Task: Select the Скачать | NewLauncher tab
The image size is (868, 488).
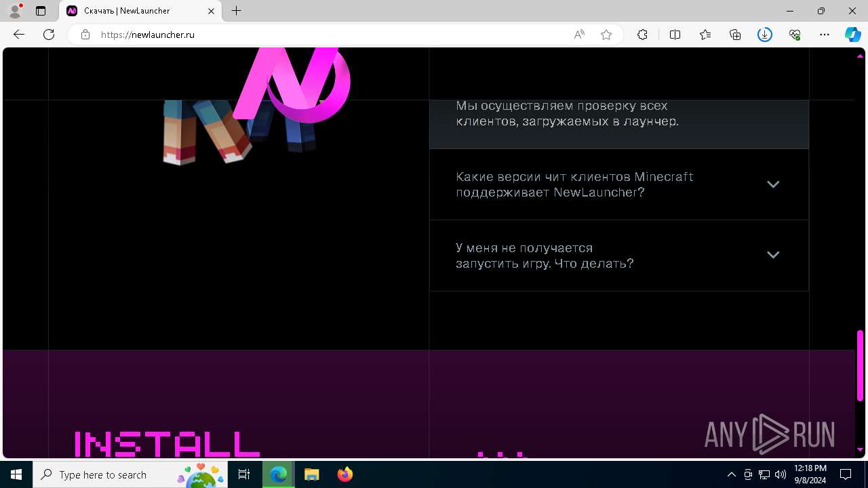Action: pyautogui.click(x=140, y=11)
